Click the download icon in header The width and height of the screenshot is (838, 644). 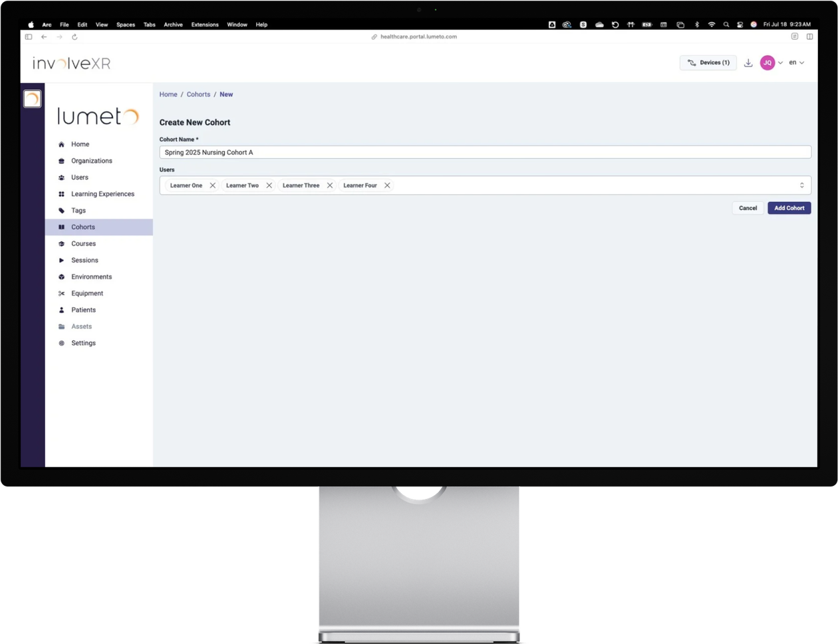click(748, 62)
